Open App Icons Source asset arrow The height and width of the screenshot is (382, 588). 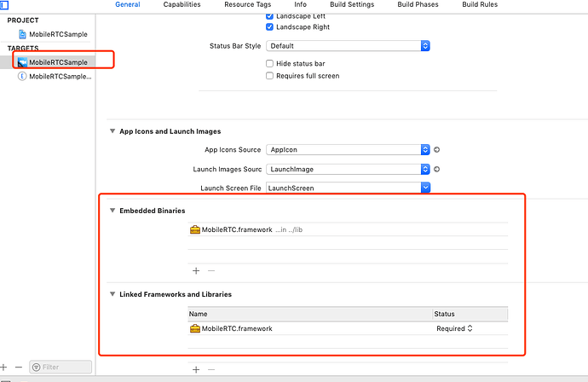pyautogui.click(x=436, y=150)
